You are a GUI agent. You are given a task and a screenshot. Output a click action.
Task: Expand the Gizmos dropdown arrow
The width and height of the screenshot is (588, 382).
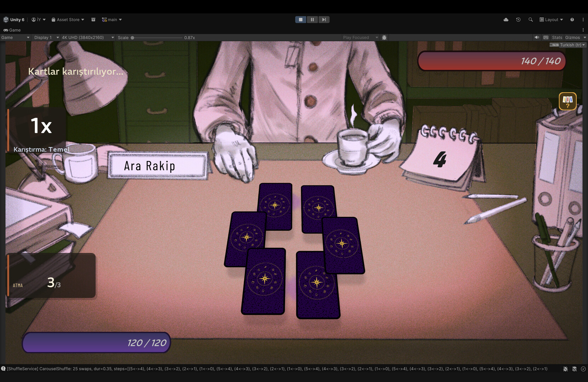pos(585,37)
